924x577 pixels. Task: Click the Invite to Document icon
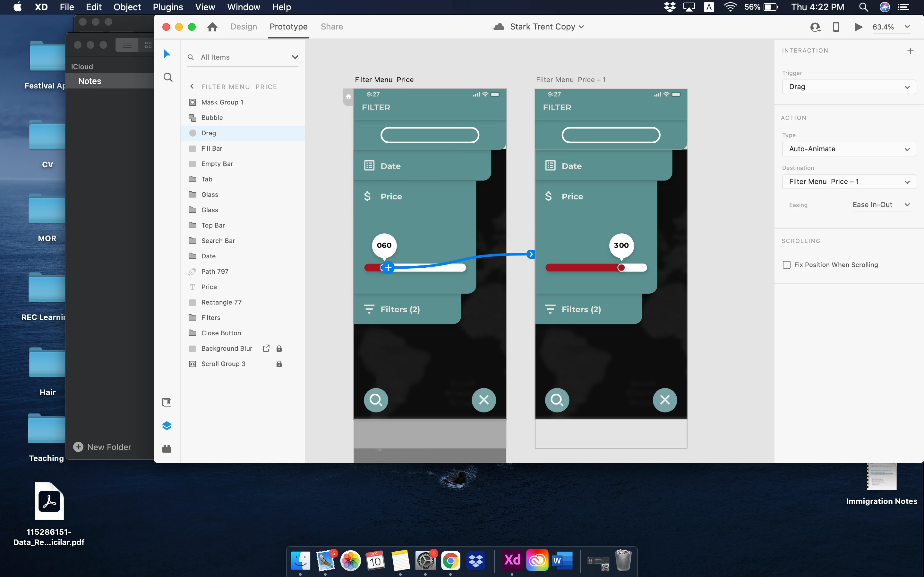815,27
